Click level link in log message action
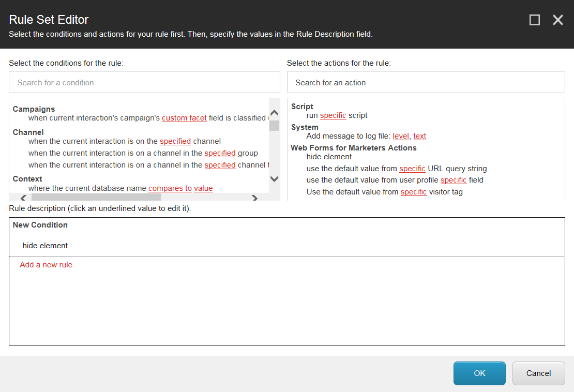574x392 pixels. coord(401,136)
